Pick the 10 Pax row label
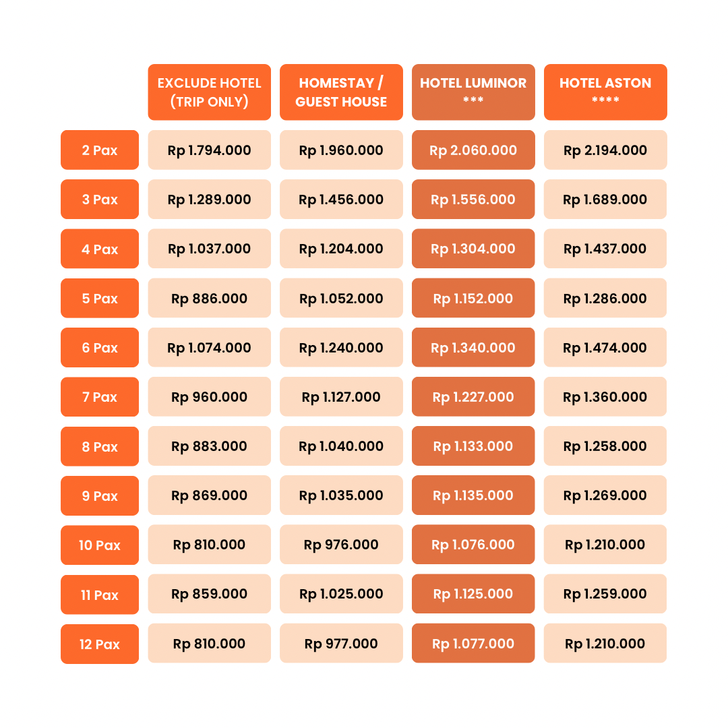The width and height of the screenshot is (728, 728). pyautogui.click(x=100, y=545)
